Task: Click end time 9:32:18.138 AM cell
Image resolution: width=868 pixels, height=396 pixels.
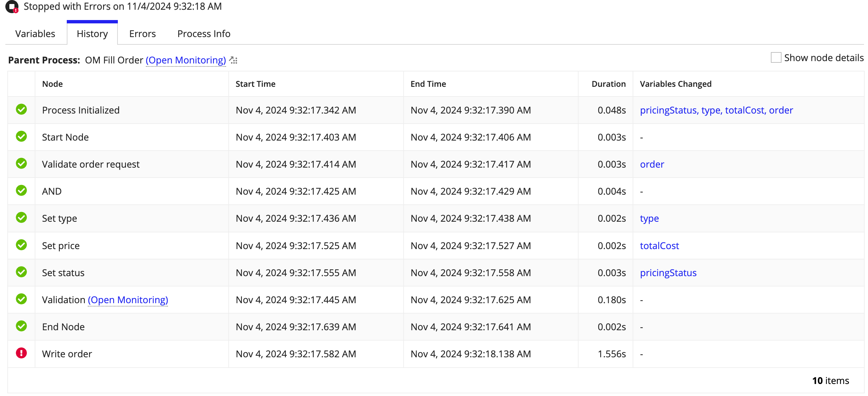Action: [x=470, y=354]
